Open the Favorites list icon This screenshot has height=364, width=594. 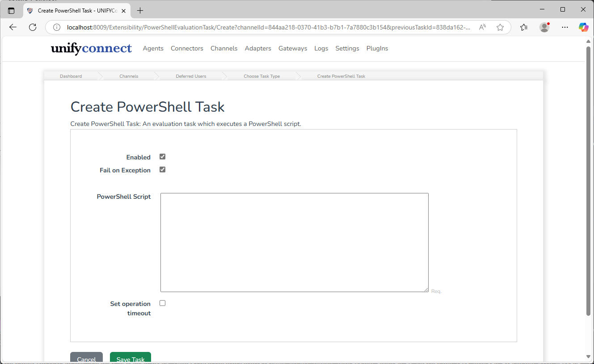click(524, 27)
